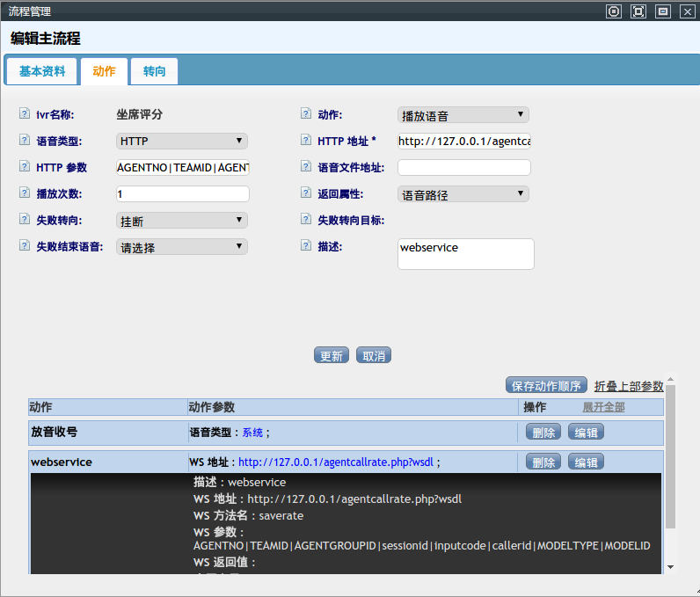This screenshot has width=700, height=597.
Task: Click the action list vertical scrollbar
Action: pos(670,457)
